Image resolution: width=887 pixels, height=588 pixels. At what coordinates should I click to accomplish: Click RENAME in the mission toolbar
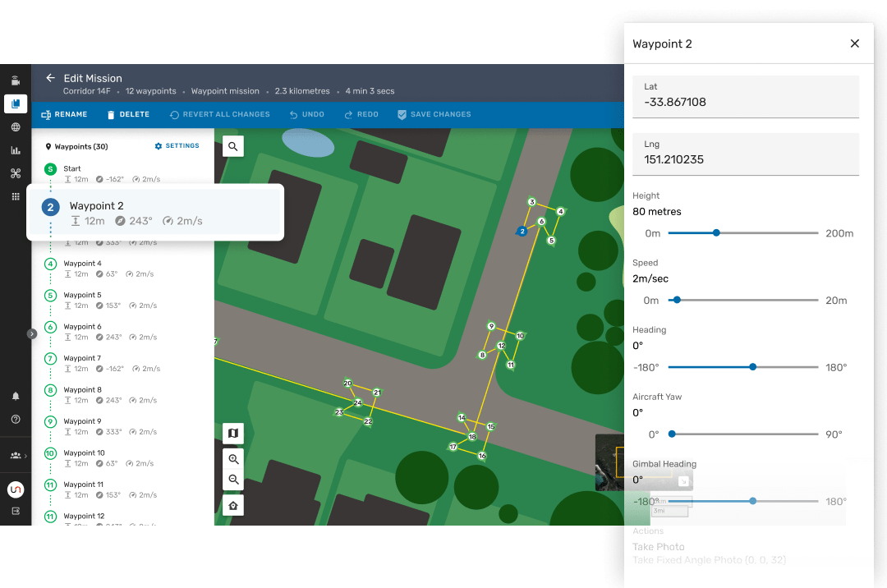(64, 114)
